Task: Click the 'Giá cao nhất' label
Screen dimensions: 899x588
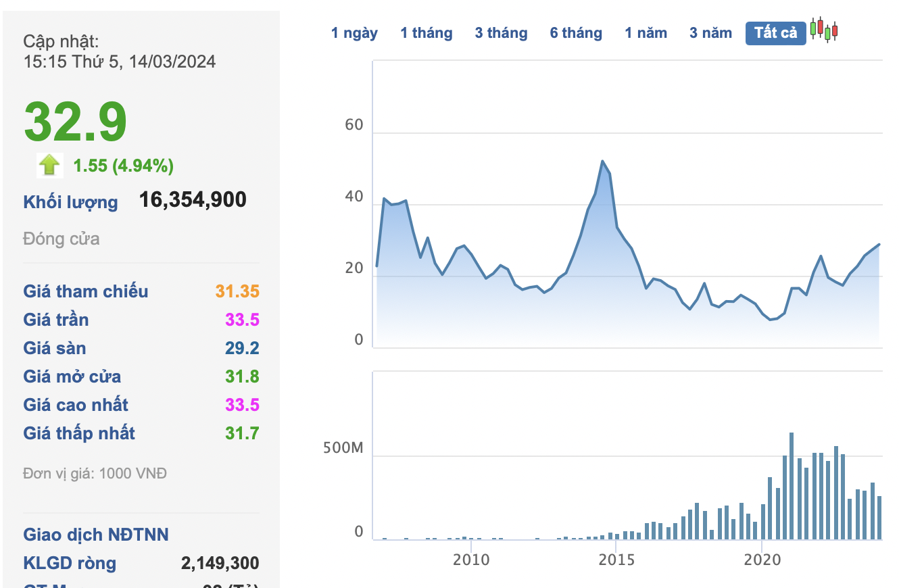Action: (76, 405)
